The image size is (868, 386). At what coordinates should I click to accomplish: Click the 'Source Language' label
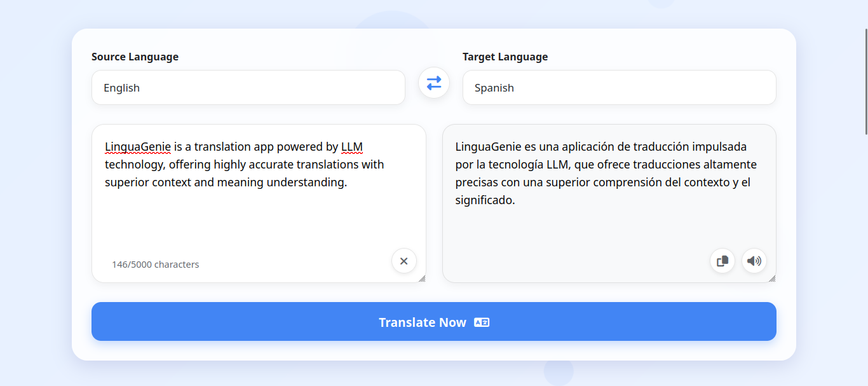coord(135,57)
